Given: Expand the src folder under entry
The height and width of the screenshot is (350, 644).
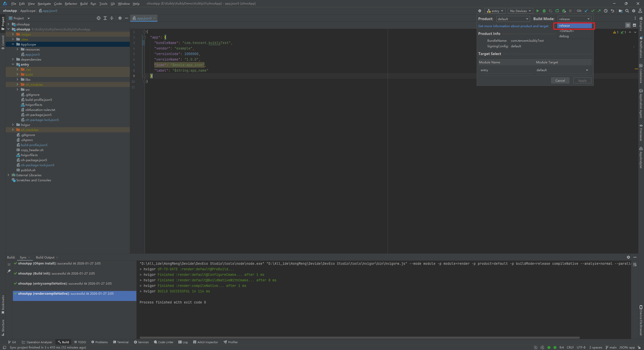Looking at the screenshot, I should pyautogui.click(x=17, y=90).
